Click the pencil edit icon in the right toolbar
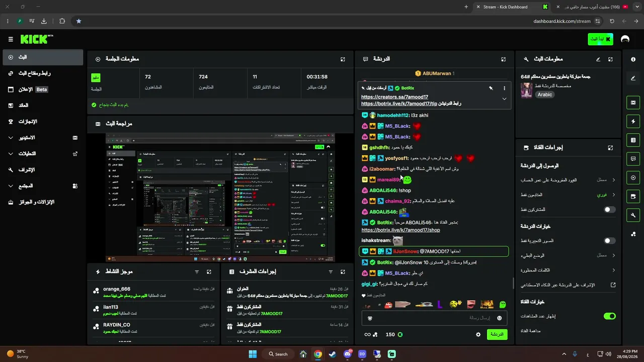Viewport: 644px width, 362px height. (x=633, y=78)
